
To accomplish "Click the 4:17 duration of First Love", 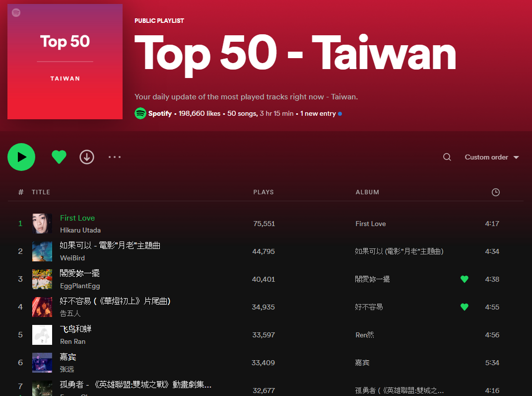I will (492, 224).
